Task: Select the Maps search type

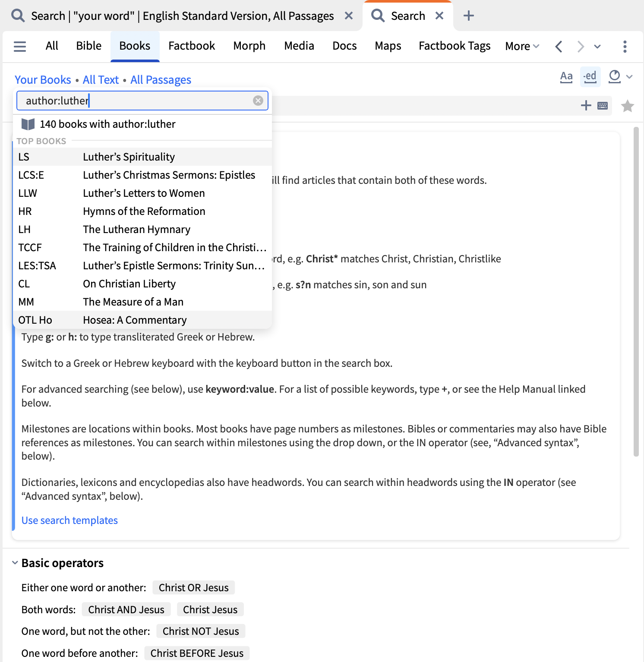Action: (x=388, y=46)
